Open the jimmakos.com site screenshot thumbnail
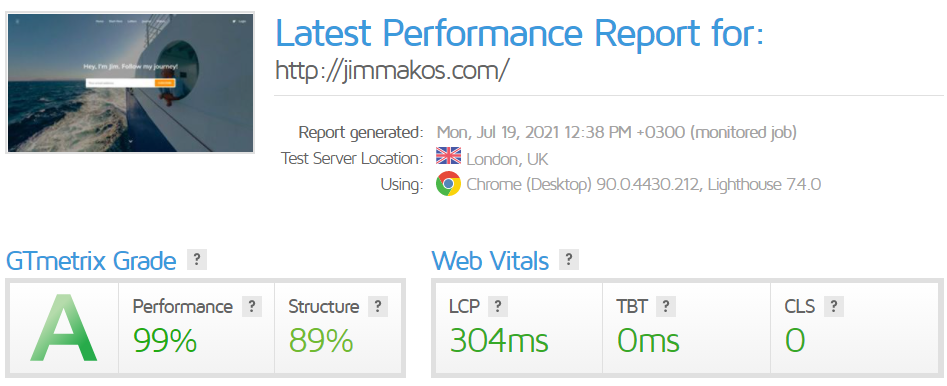The height and width of the screenshot is (386, 947). [x=130, y=83]
